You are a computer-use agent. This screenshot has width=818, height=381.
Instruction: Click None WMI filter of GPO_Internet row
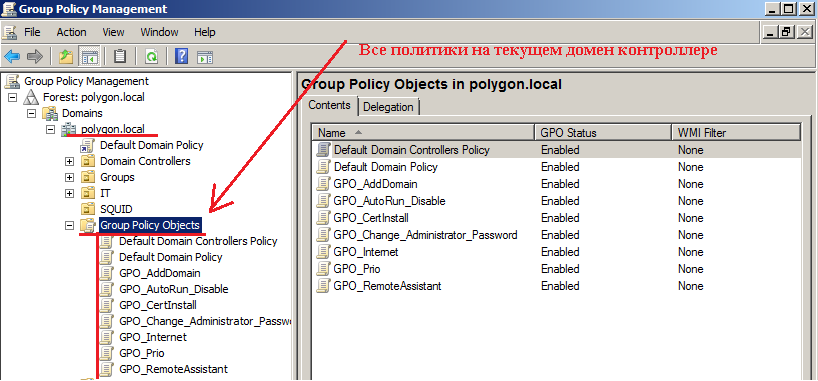(x=691, y=252)
